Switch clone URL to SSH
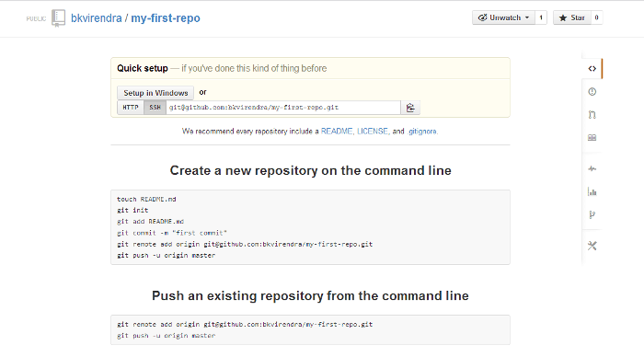This screenshot has height=357, width=644. click(x=155, y=108)
